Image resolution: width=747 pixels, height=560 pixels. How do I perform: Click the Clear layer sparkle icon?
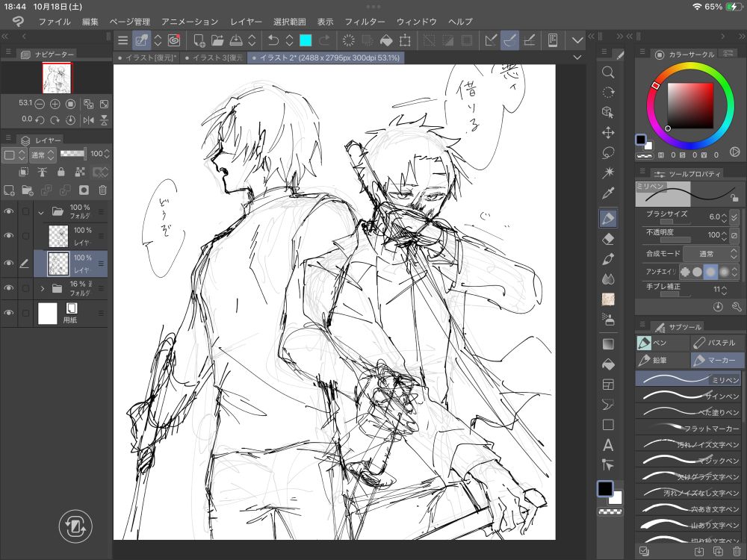click(348, 40)
